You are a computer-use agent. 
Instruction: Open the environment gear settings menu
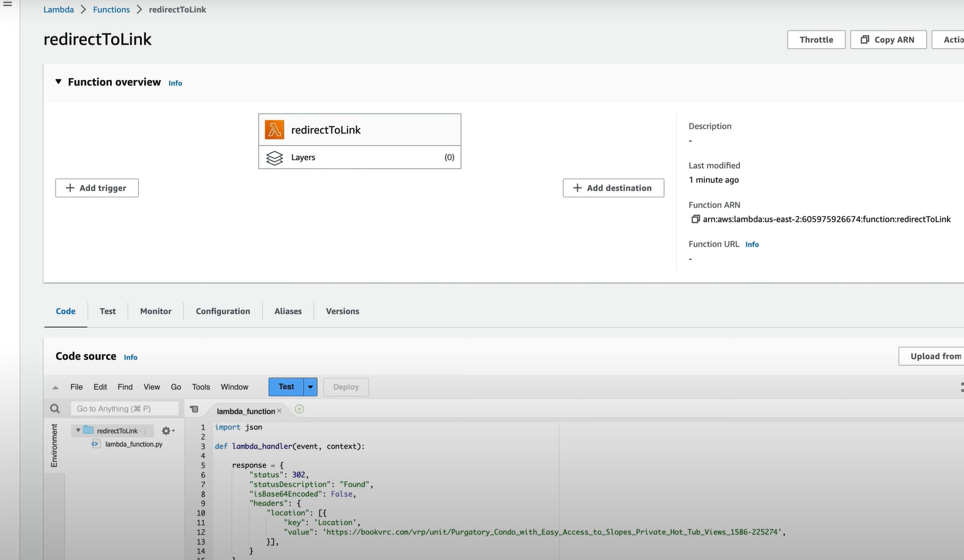click(167, 431)
